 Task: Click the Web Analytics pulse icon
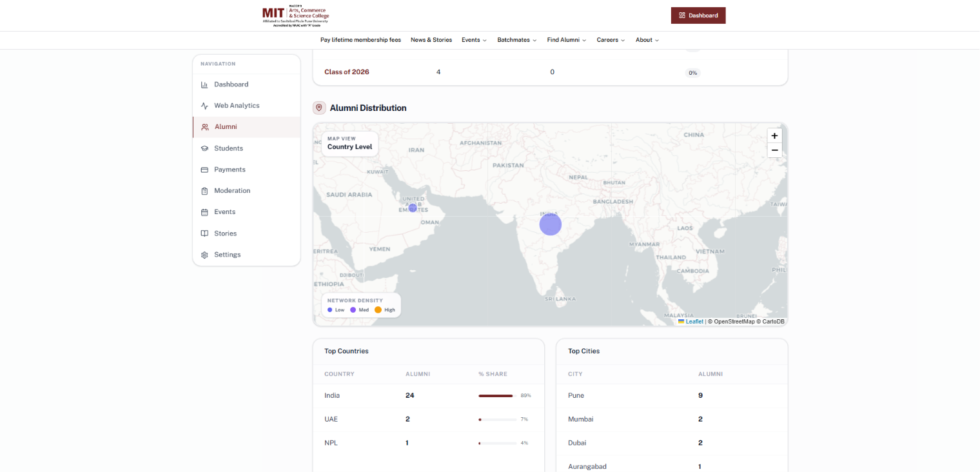coord(204,106)
